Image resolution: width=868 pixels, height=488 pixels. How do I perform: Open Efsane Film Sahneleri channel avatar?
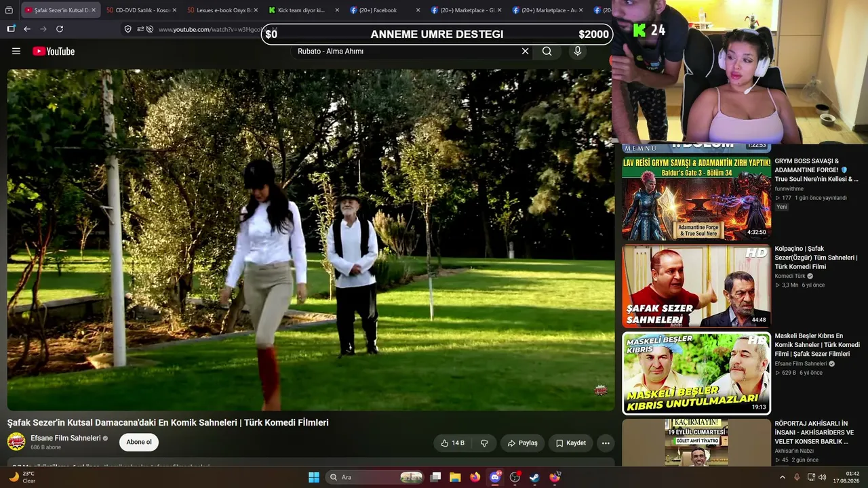point(16,443)
